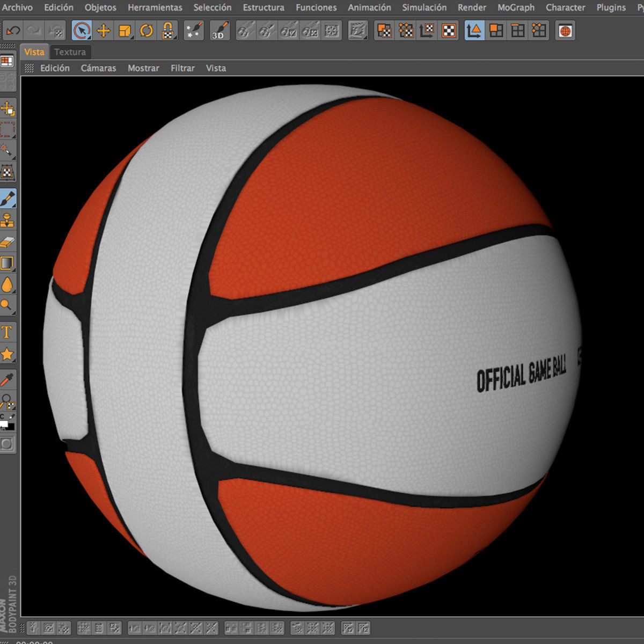Open the Character menu
This screenshot has width=644, height=644.
566,8
